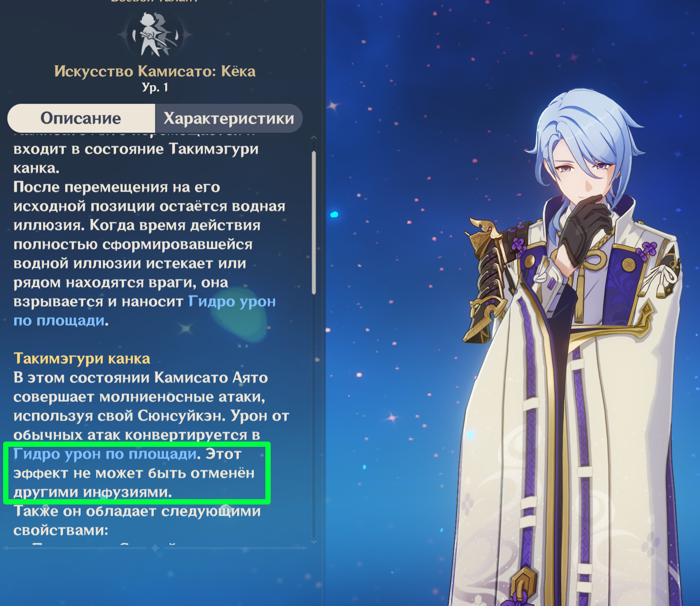
Task: Click the 'Ур. 1' talent level label
Action: [155, 87]
